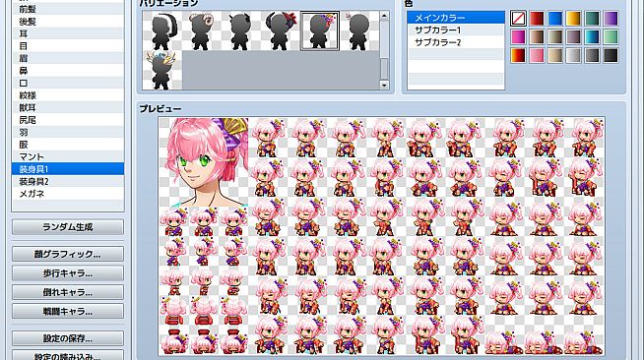Select メインカラー in the color list
The width and height of the screenshot is (644, 360).
pos(456,18)
